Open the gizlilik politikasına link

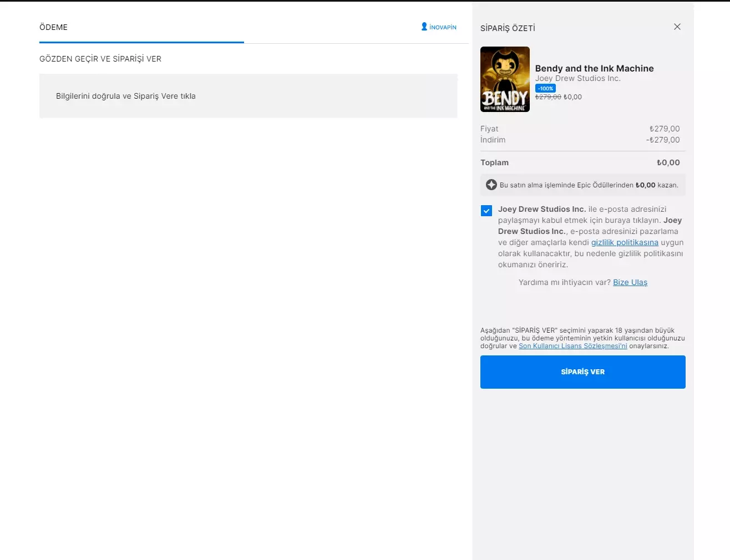click(x=625, y=242)
